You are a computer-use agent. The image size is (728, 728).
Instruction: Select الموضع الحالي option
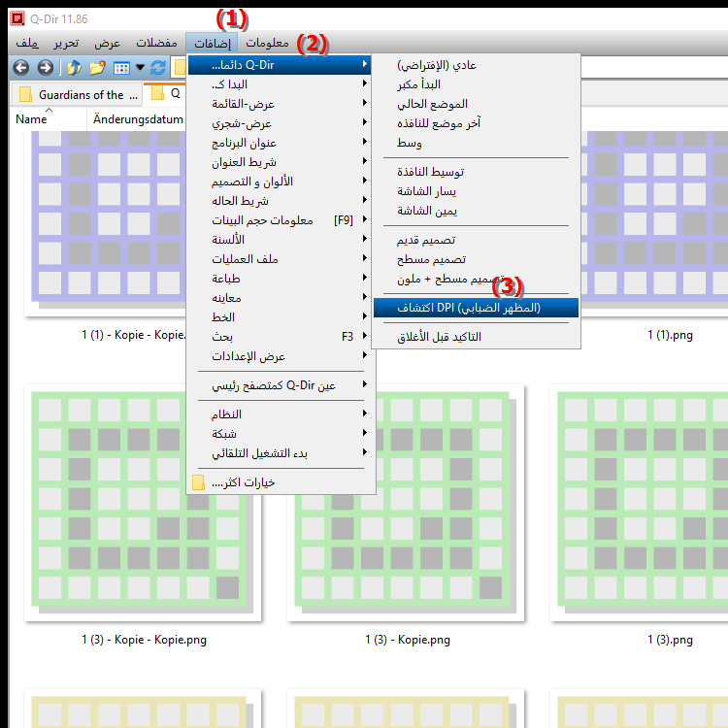click(476, 104)
